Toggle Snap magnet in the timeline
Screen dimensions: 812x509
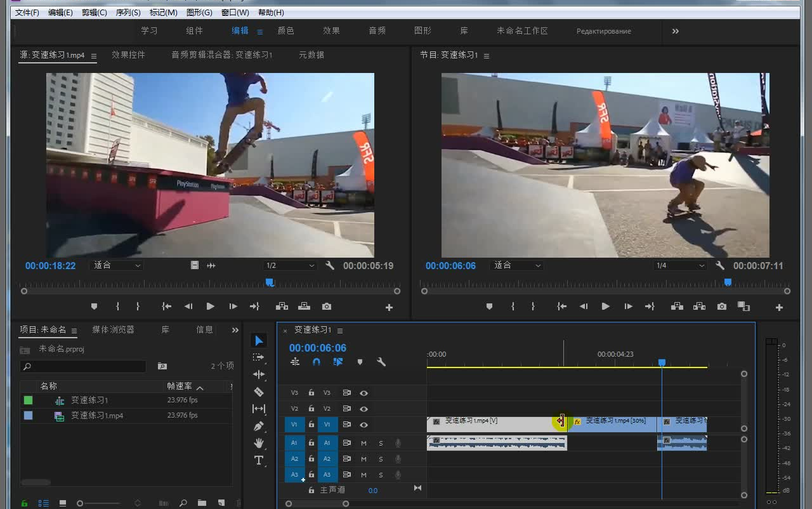[317, 362]
